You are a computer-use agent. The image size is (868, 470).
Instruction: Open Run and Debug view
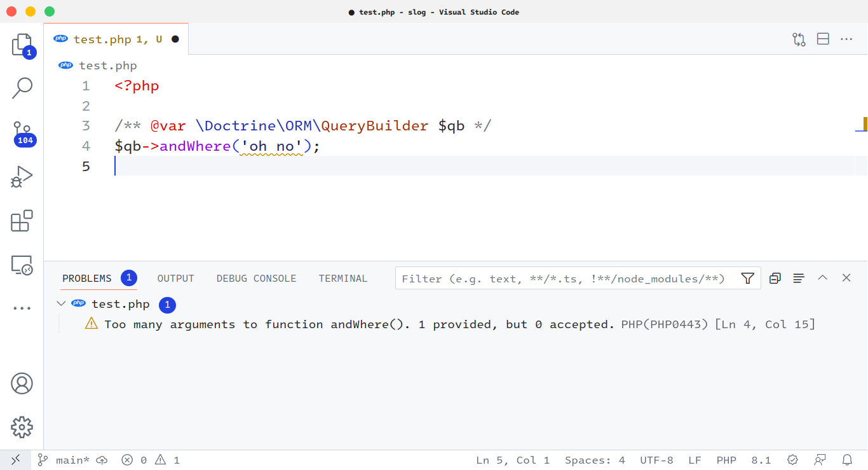point(22,177)
